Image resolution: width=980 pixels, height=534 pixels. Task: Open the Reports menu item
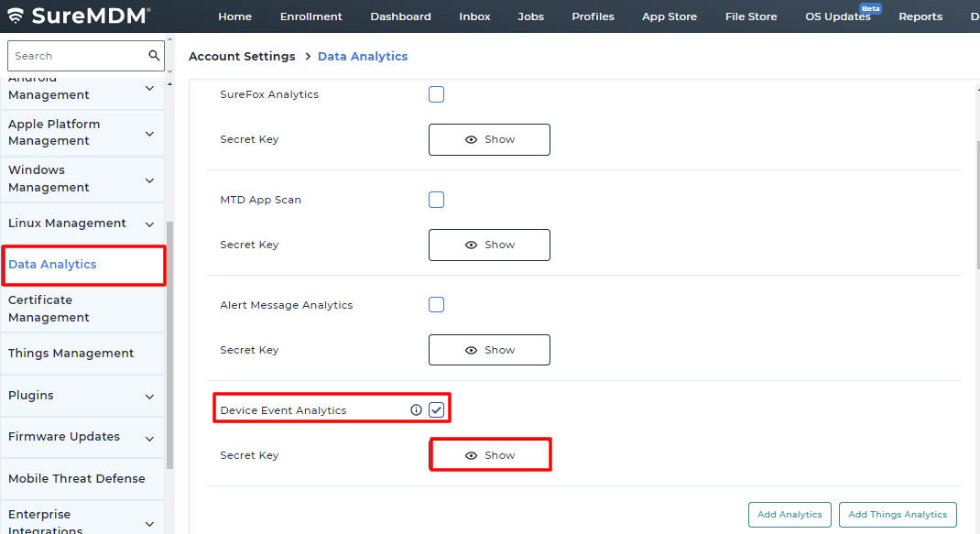pos(920,16)
